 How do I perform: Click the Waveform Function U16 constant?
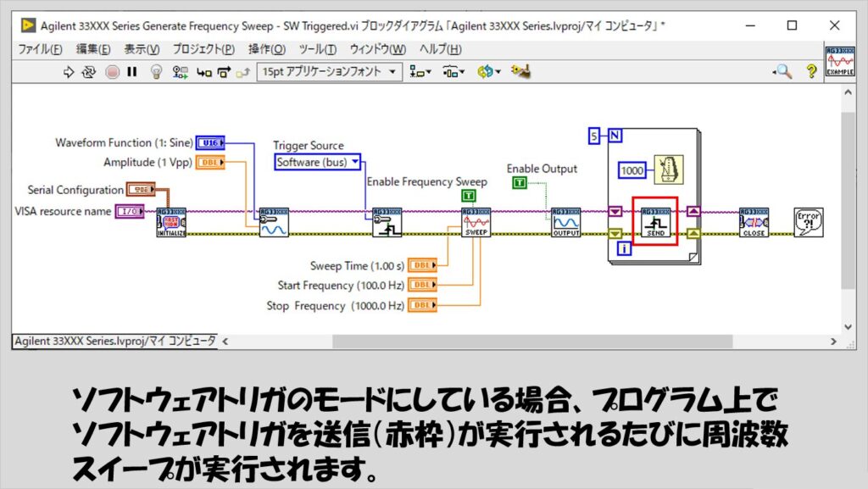tap(210, 142)
